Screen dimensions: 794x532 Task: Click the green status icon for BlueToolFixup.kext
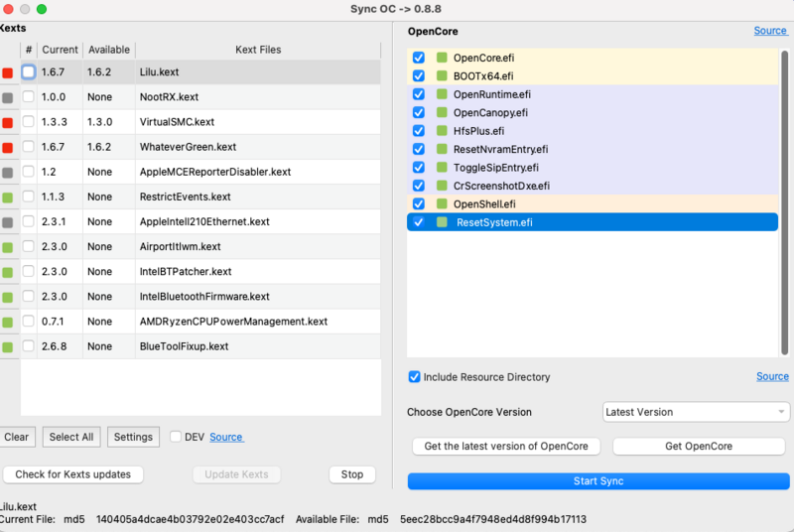click(8, 346)
